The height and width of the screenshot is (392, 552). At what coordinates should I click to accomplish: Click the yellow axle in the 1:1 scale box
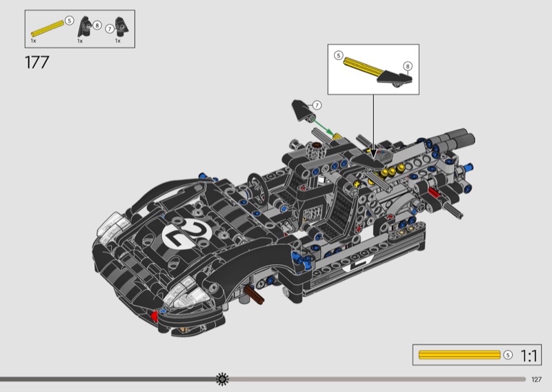point(459,355)
